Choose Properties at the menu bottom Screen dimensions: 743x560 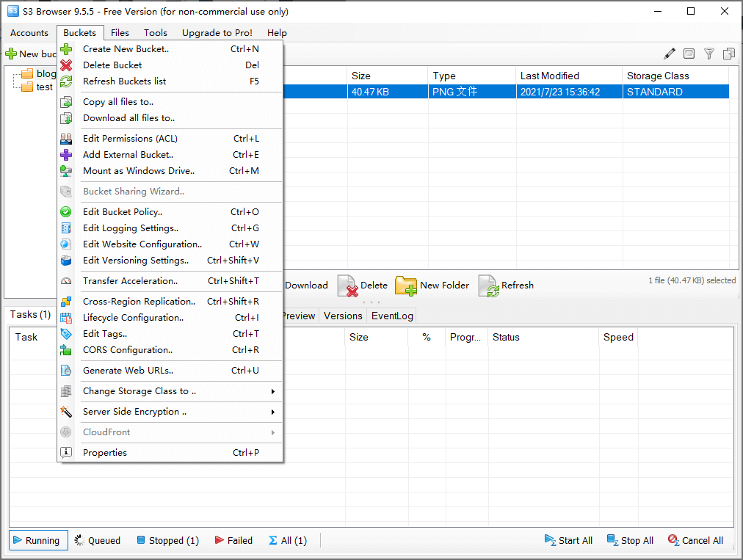[x=170, y=452]
